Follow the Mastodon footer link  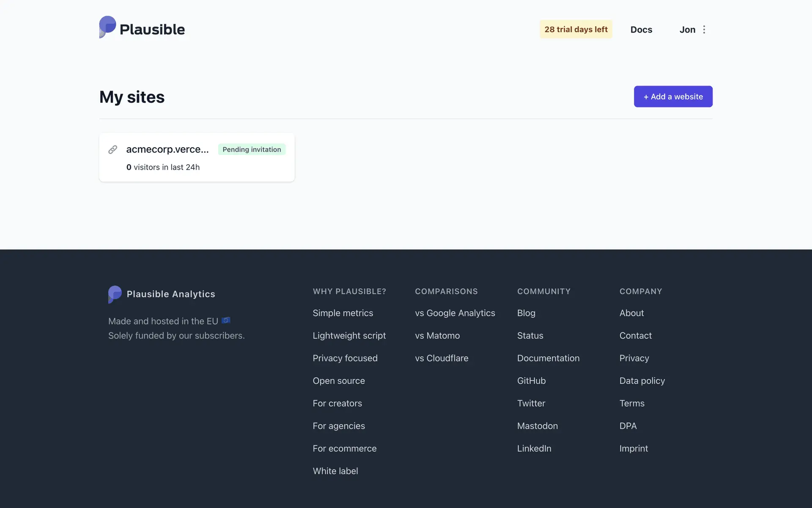click(537, 426)
